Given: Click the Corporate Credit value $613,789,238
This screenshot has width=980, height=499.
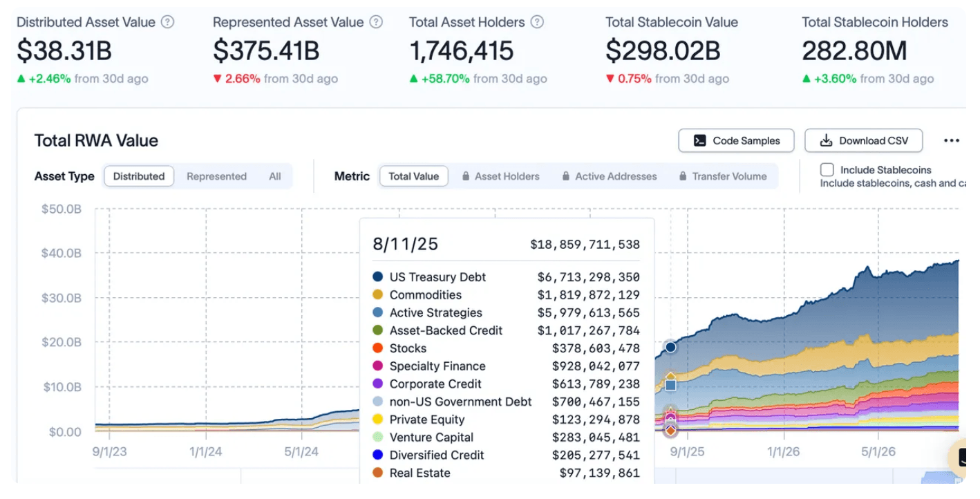Looking at the screenshot, I should 596,384.
